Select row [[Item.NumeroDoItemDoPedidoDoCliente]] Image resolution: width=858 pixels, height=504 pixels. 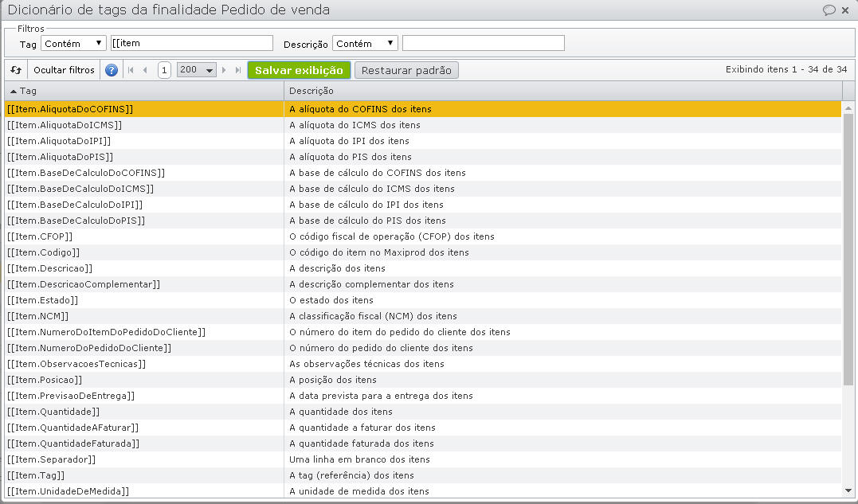(x=423, y=331)
